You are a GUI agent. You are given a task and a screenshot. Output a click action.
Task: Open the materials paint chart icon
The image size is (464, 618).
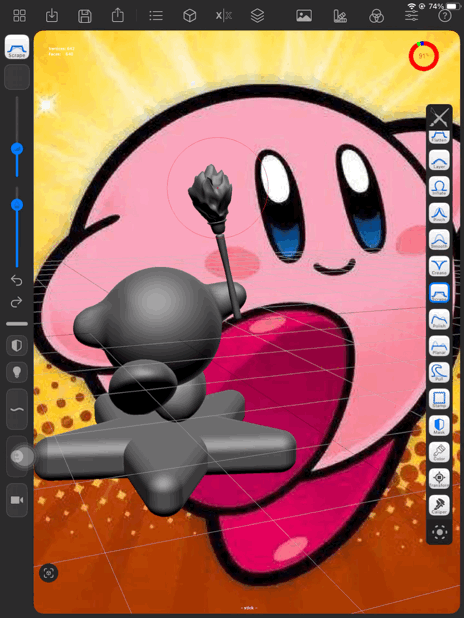[x=340, y=16]
